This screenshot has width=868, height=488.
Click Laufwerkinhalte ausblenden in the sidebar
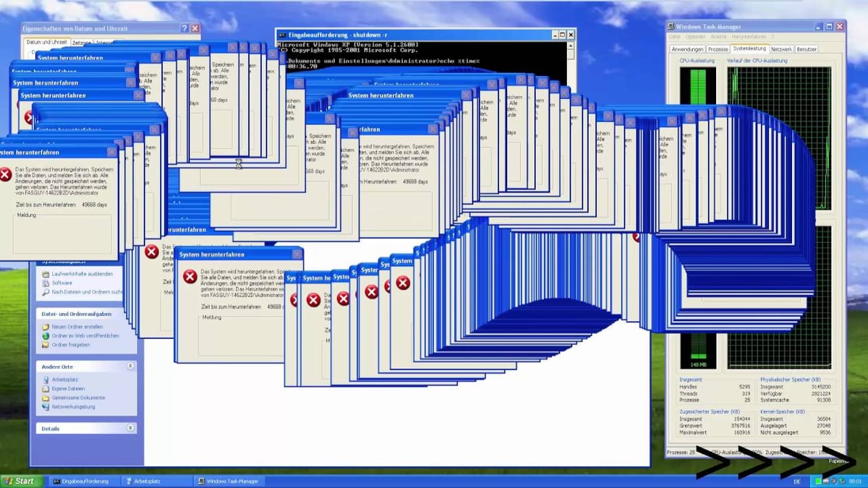(x=82, y=274)
